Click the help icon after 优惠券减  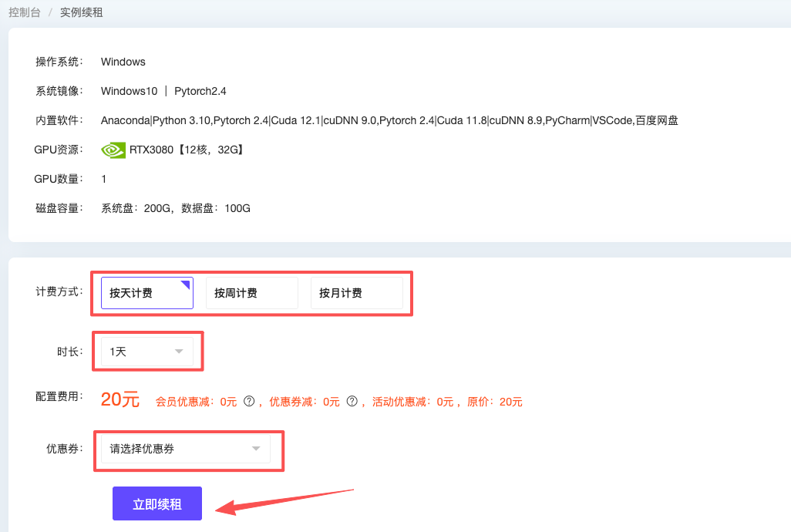pos(352,402)
